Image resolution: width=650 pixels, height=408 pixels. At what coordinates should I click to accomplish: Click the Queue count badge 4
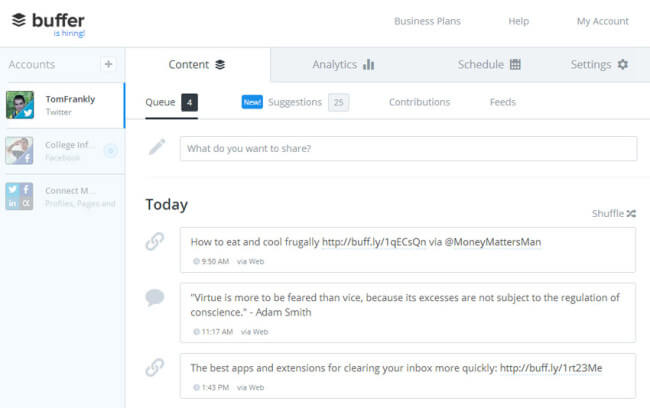coord(189,102)
